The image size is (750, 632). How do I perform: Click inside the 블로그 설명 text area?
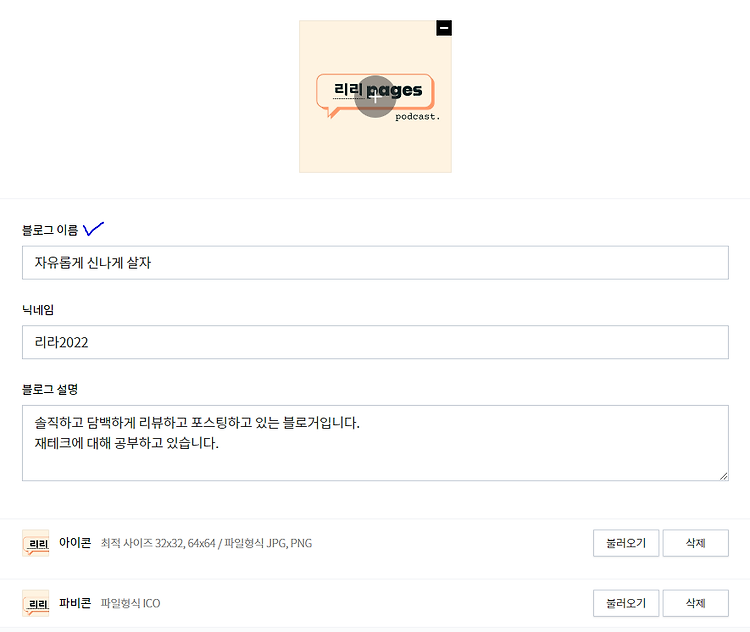click(375, 443)
